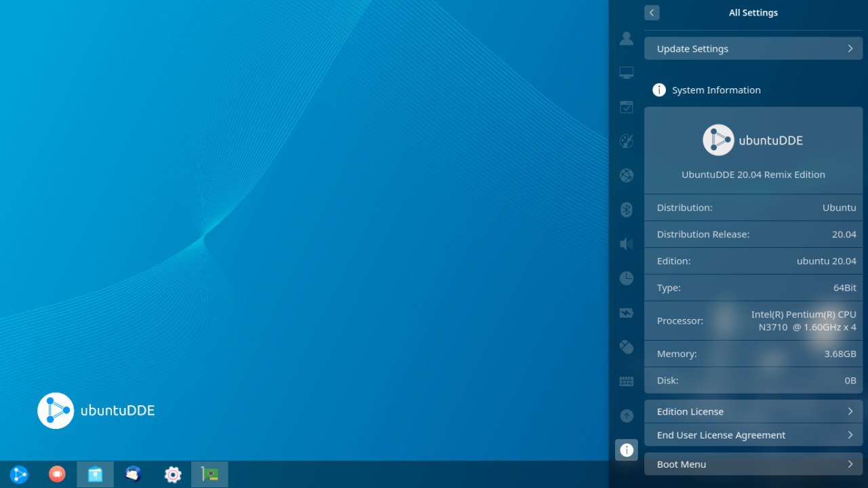The width and height of the screenshot is (868, 488).
Task: Click UbuntuDDE 20.04 Remix Edition text
Action: [753, 174]
